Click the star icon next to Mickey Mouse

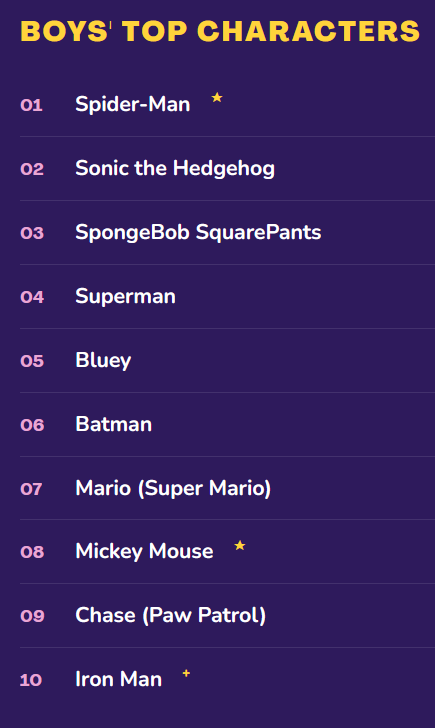point(240,545)
